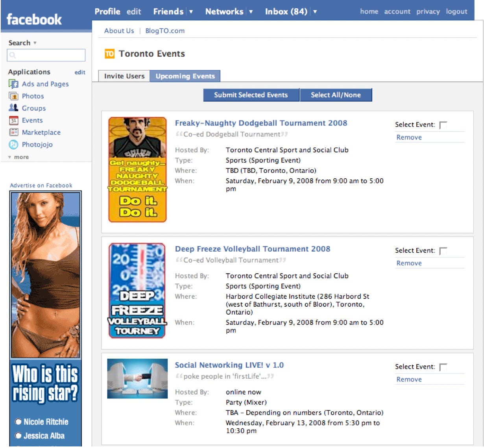
Task: Tick Select Event for Deep Freeze Volleyball
Action: [x=443, y=251]
